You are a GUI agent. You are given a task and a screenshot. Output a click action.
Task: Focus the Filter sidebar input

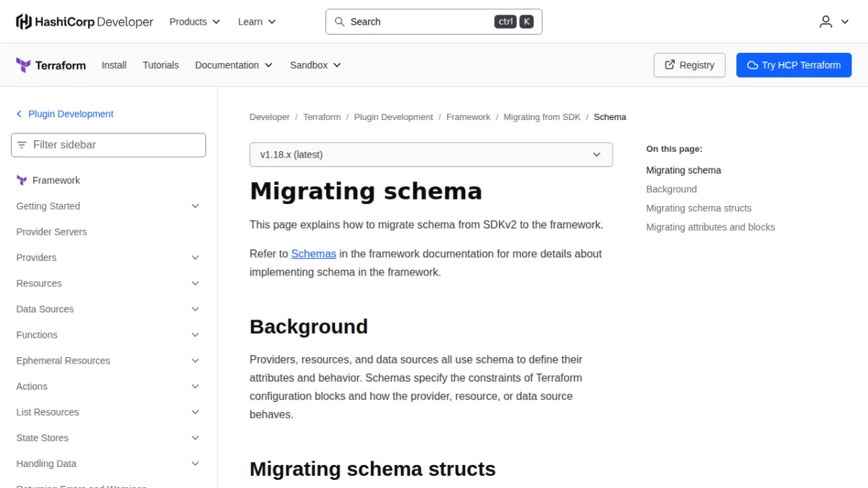[109, 145]
